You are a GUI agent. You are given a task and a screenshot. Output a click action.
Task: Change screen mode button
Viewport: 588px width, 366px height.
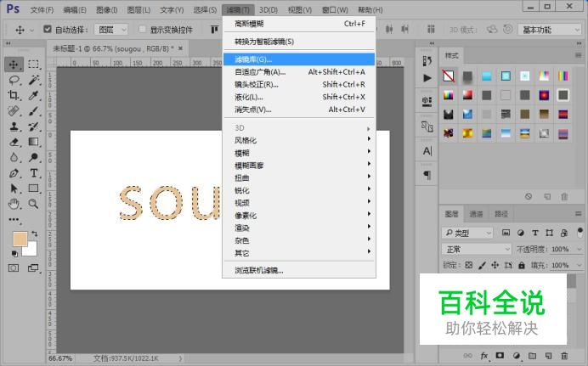(33, 268)
